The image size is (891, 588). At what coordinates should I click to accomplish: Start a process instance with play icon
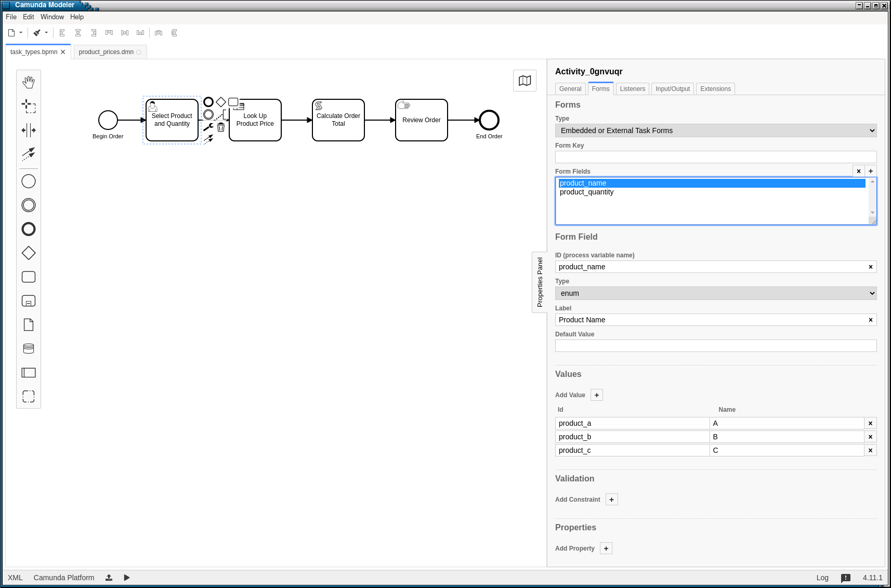[x=127, y=578]
